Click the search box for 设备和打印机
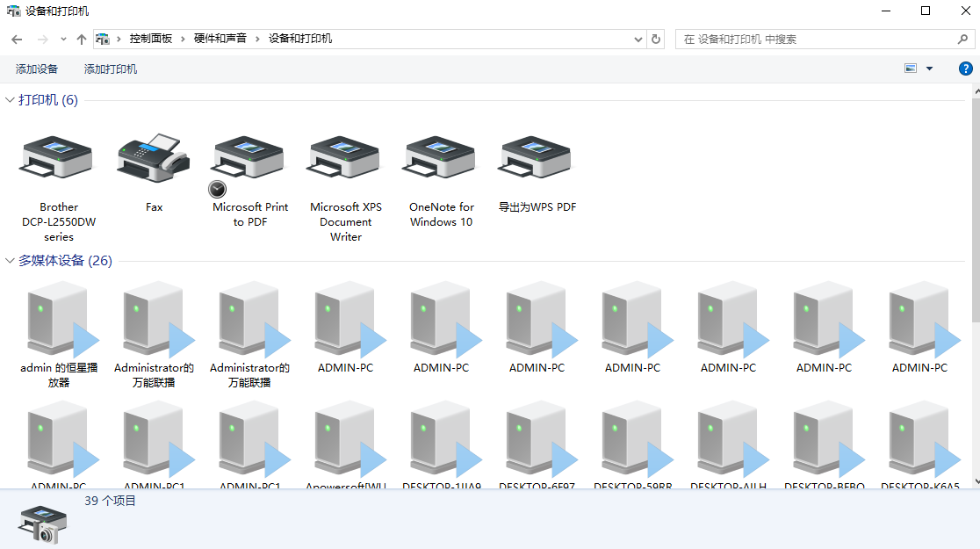 click(817, 40)
